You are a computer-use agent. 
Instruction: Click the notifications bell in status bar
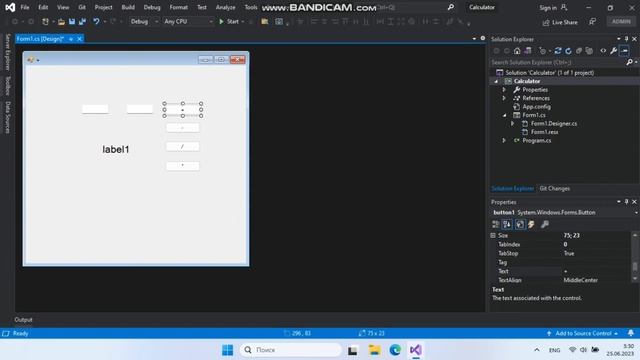coord(631,333)
